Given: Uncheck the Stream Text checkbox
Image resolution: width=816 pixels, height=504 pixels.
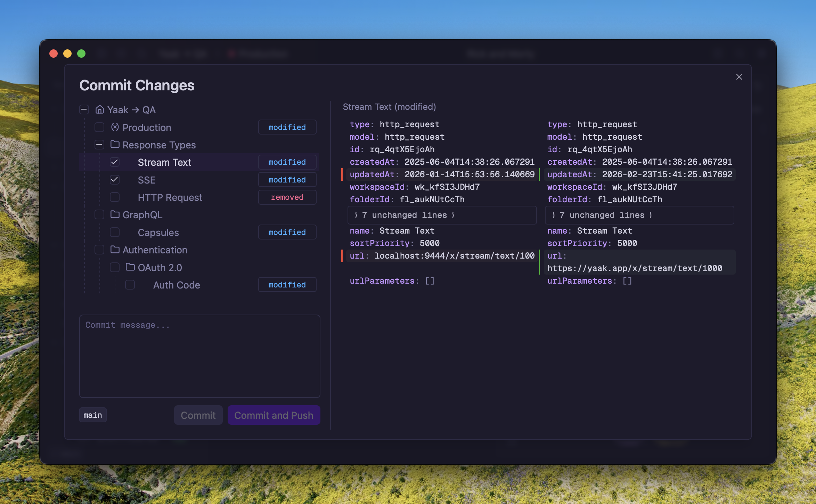Looking at the screenshot, I should (x=115, y=162).
